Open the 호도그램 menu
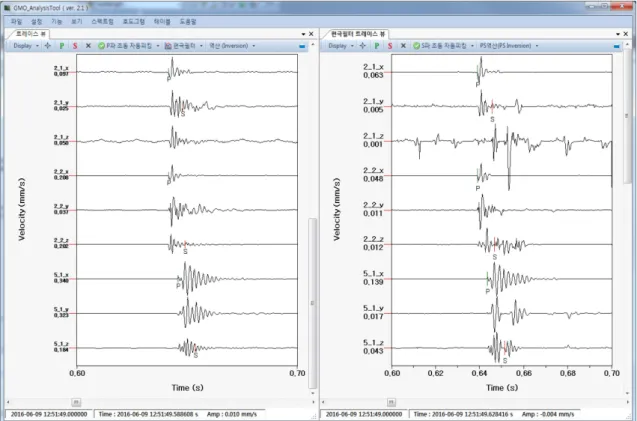 click(134, 22)
